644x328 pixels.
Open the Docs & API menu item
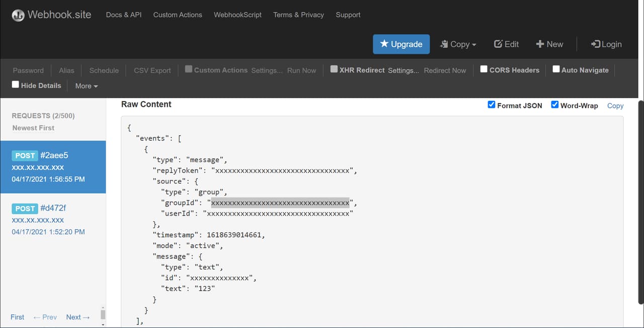(x=124, y=15)
